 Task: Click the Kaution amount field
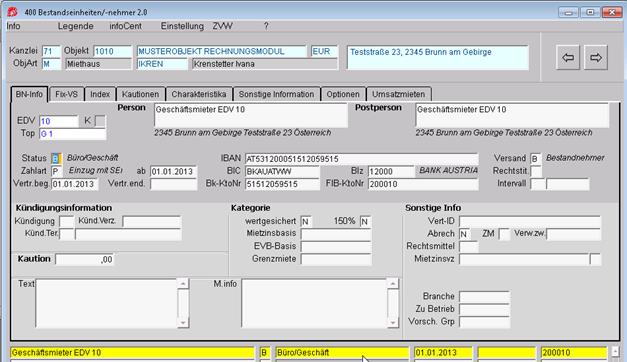(x=85, y=260)
